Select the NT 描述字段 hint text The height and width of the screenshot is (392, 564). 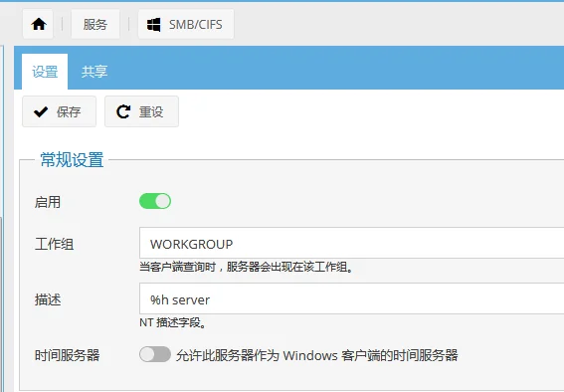[173, 322]
